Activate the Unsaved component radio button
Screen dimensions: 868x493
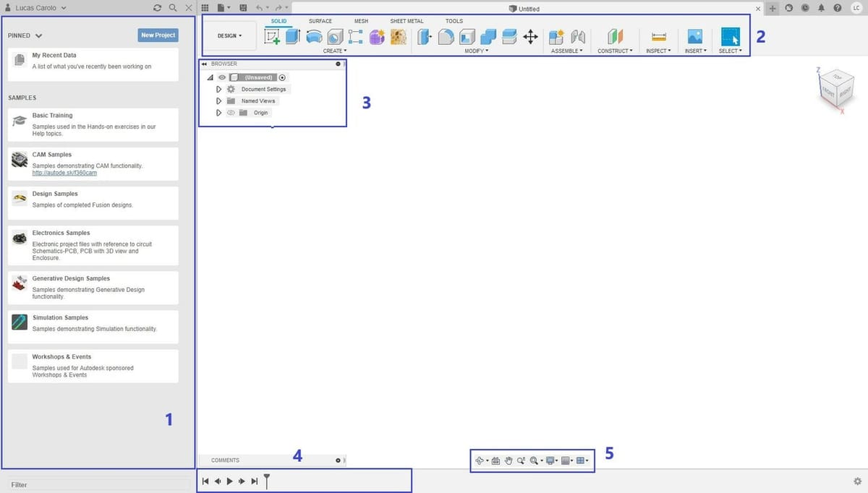tap(282, 77)
